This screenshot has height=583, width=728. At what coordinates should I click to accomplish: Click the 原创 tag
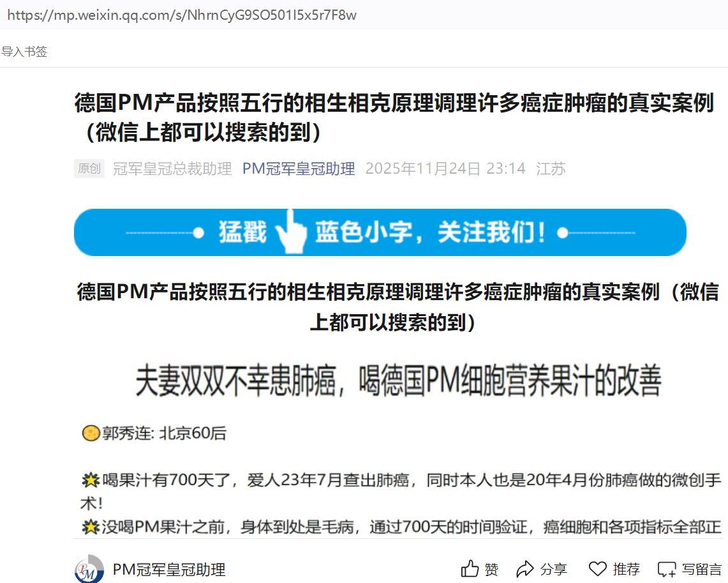coord(89,169)
